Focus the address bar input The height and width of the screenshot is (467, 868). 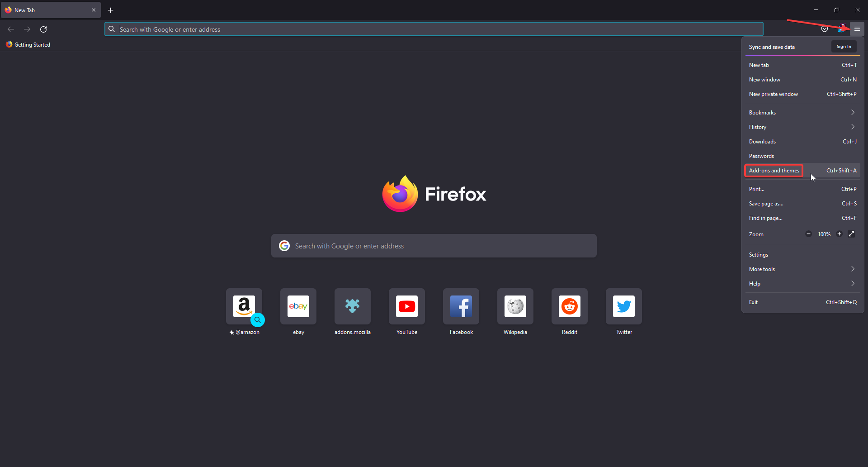pyautogui.click(x=434, y=29)
